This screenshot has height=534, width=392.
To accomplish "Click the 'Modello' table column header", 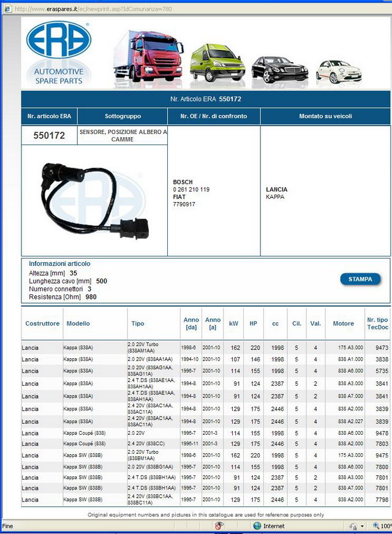I will [78, 323].
